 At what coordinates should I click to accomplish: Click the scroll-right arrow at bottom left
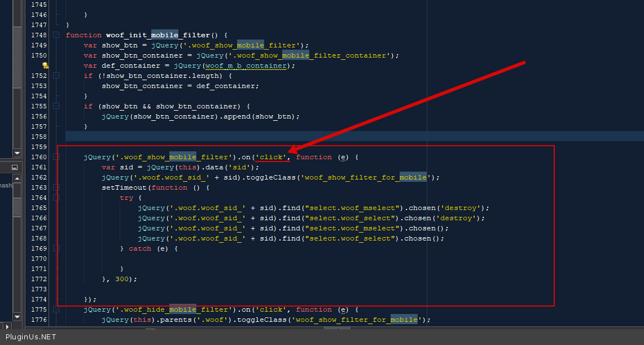(6, 326)
